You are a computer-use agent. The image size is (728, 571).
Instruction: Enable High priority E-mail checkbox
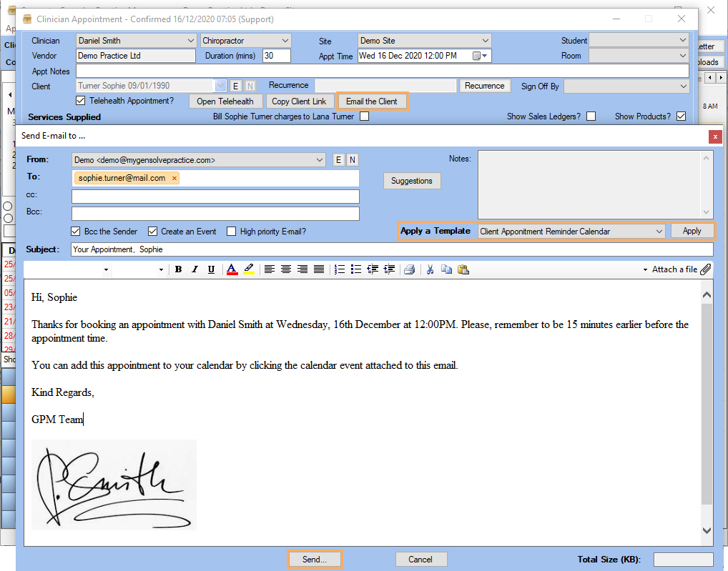pyautogui.click(x=231, y=232)
